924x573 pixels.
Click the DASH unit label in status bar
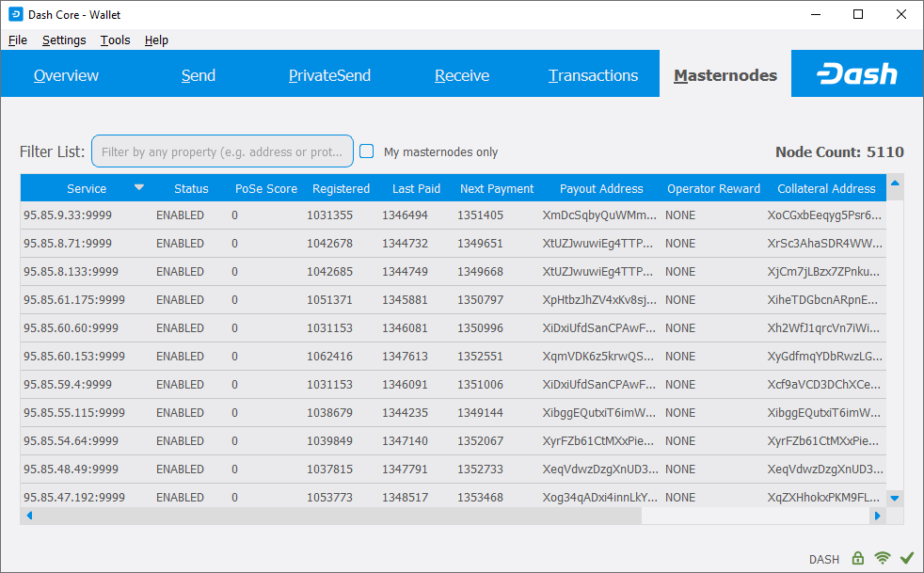[824, 559]
